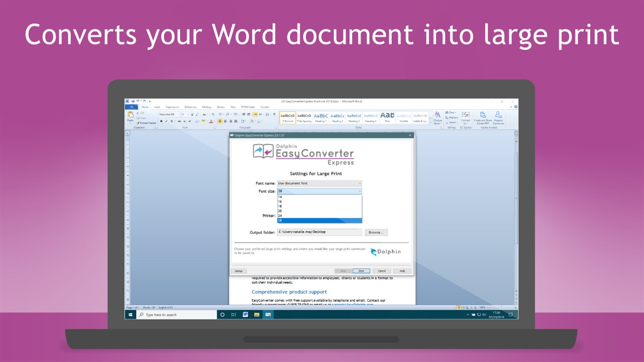The image size is (644, 362).
Task: Click the Help button in dialog
Action: coord(402,271)
